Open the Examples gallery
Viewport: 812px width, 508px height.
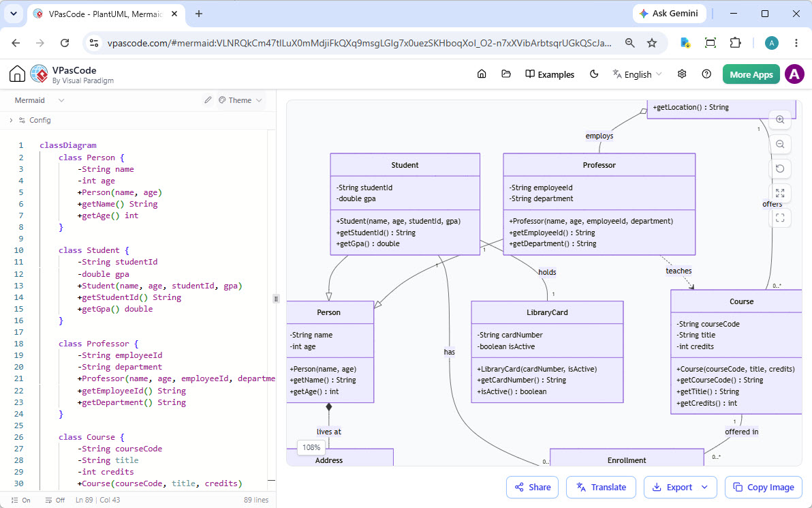click(550, 74)
